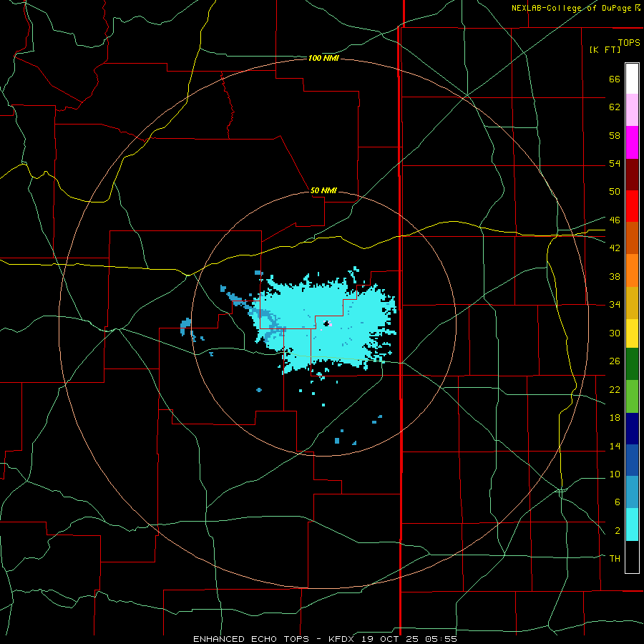Viewport: 644px width, 644px height.
Task: Click the TOPS legend title
Action: (629, 42)
